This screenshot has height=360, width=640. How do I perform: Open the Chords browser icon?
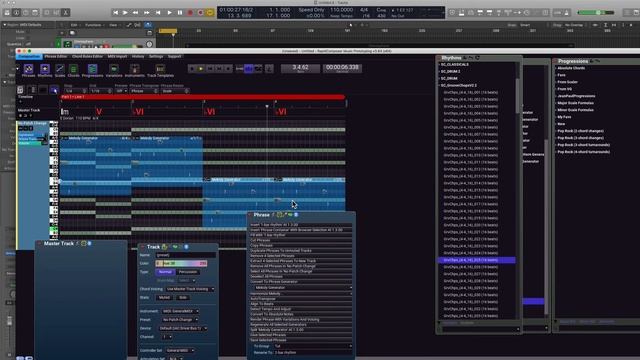tap(73, 69)
